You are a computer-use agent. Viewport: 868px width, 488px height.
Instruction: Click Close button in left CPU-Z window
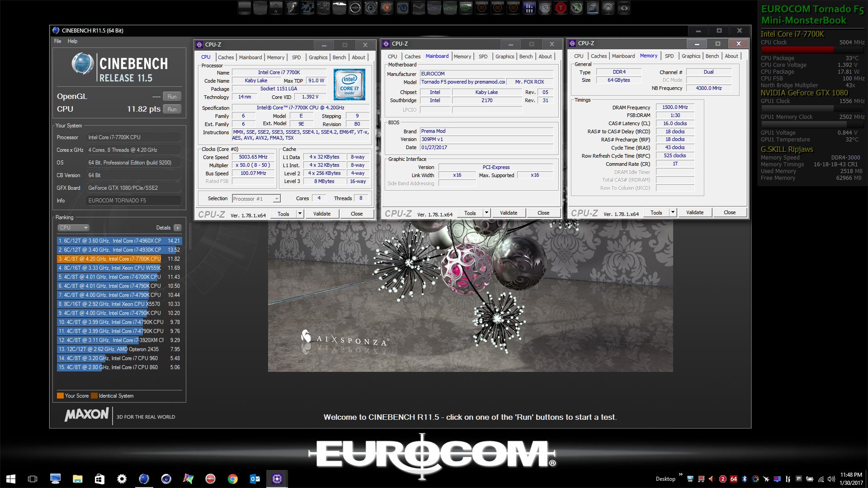(357, 214)
